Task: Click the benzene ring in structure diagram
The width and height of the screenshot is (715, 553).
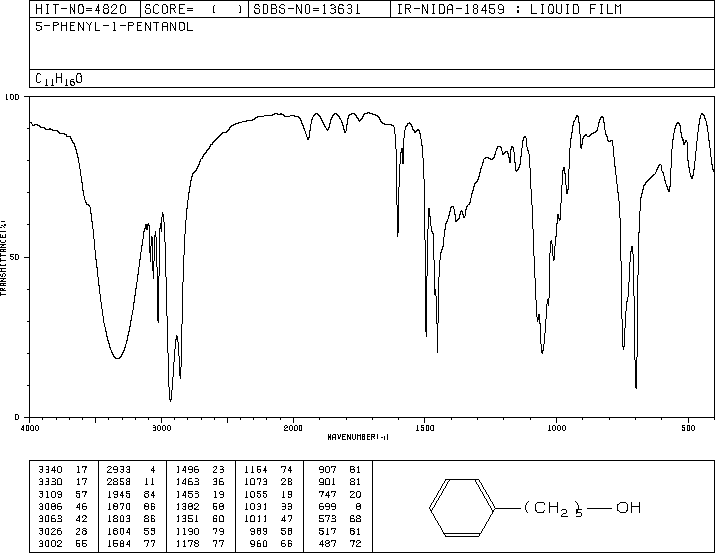Action: (462, 507)
